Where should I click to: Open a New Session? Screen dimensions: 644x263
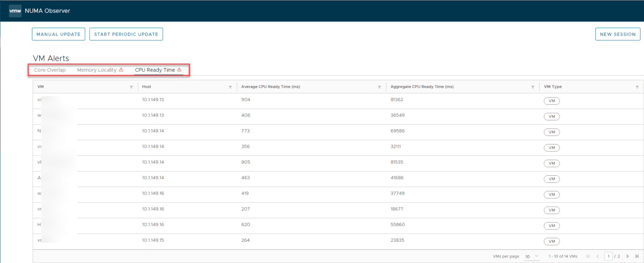pyautogui.click(x=618, y=34)
